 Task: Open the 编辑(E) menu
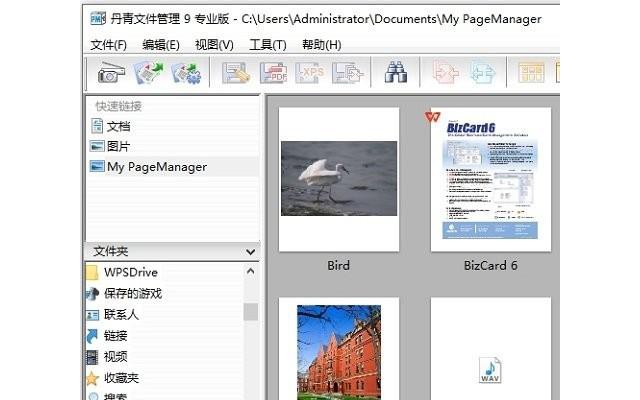pos(161,44)
